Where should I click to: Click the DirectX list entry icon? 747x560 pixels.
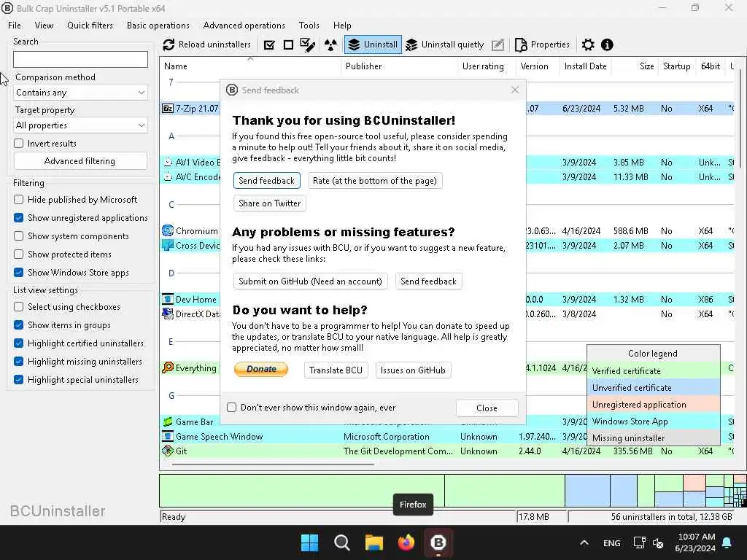[168, 314]
